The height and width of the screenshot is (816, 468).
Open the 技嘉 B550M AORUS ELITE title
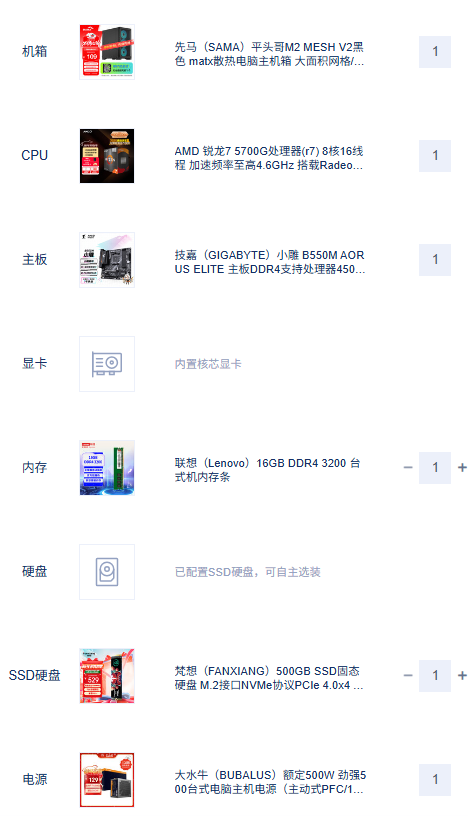[270, 262]
